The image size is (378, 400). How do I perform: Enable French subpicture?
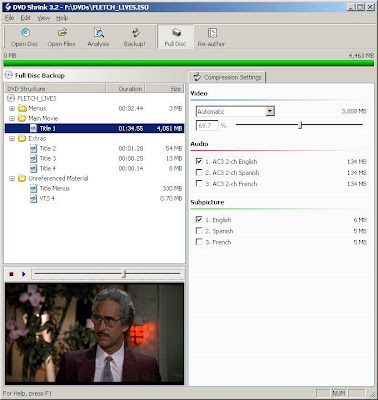[x=199, y=242]
